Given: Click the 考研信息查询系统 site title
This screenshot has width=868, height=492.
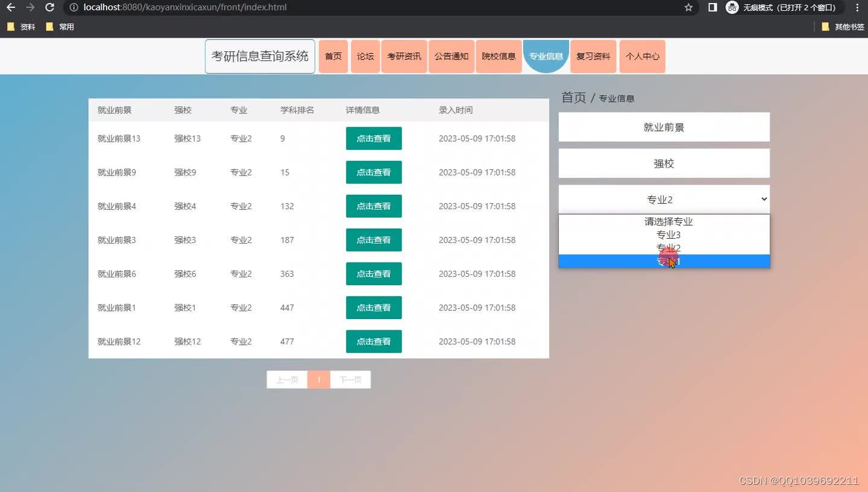Looking at the screenshot, I should click(x=260, y=56).
